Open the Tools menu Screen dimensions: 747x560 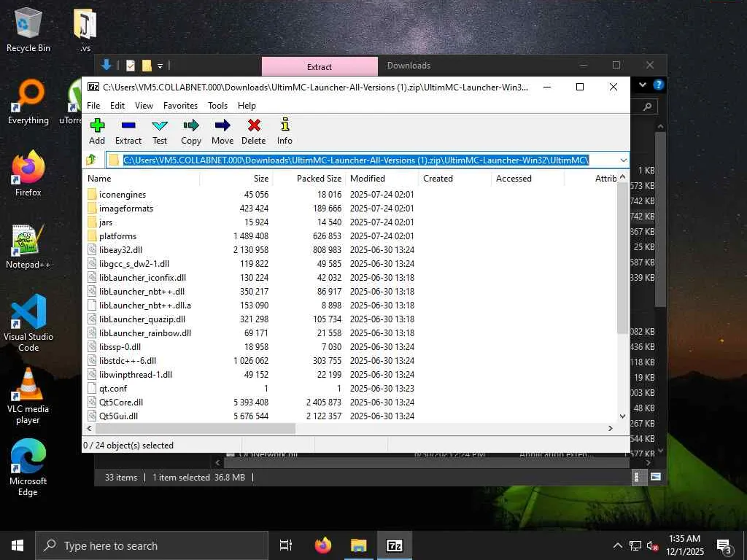tap(217, 106)
